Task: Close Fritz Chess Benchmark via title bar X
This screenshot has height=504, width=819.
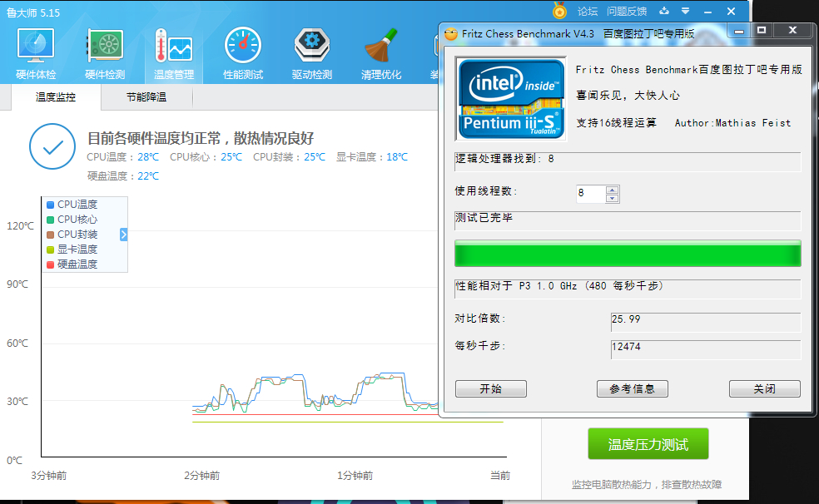Action: [x=792, y=31]
